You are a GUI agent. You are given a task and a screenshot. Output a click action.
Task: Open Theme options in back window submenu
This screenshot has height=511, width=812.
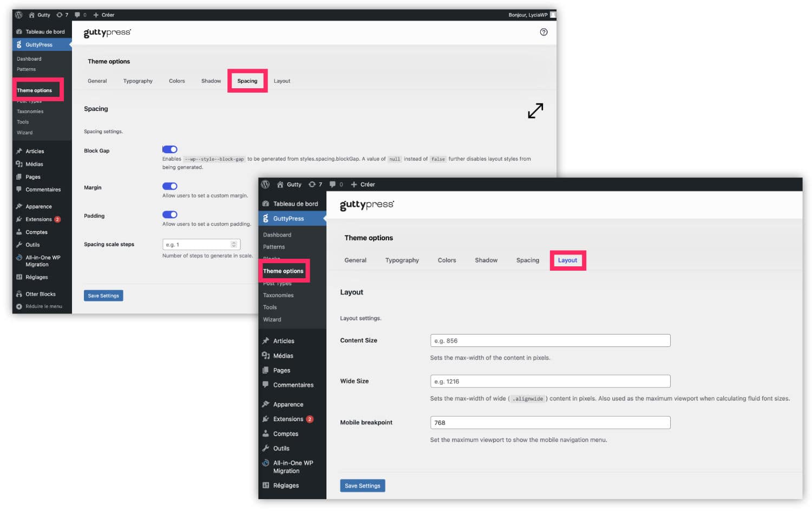[x=35, y=90]
